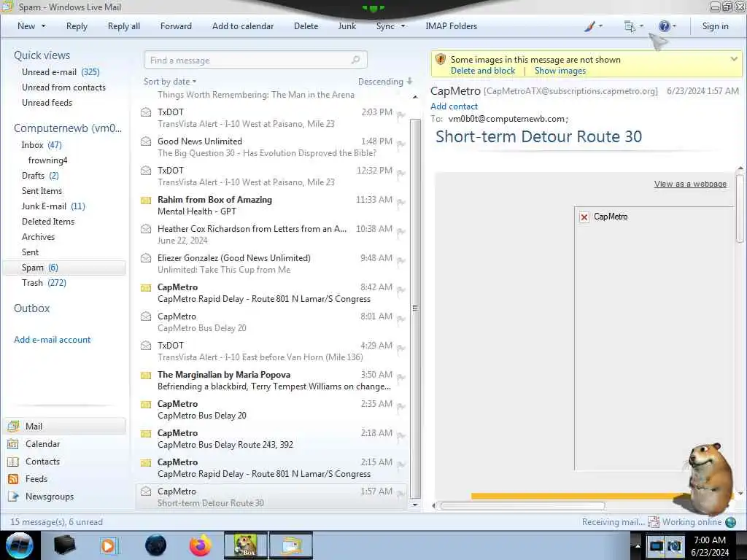The width and height of the screenshot is (747, 560).
Task: Click the Find a message field
Action: coord(255,60)
